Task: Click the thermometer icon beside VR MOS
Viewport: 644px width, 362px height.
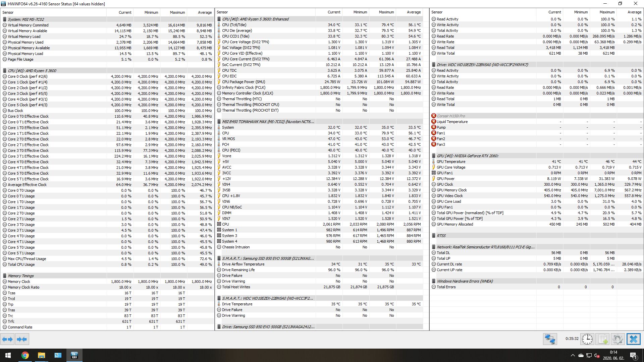Action: [219, 139]
